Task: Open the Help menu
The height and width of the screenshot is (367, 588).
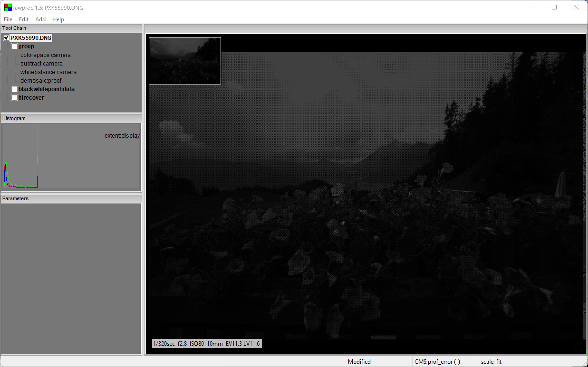Action: pyautogui.click(x=58, y=19)
